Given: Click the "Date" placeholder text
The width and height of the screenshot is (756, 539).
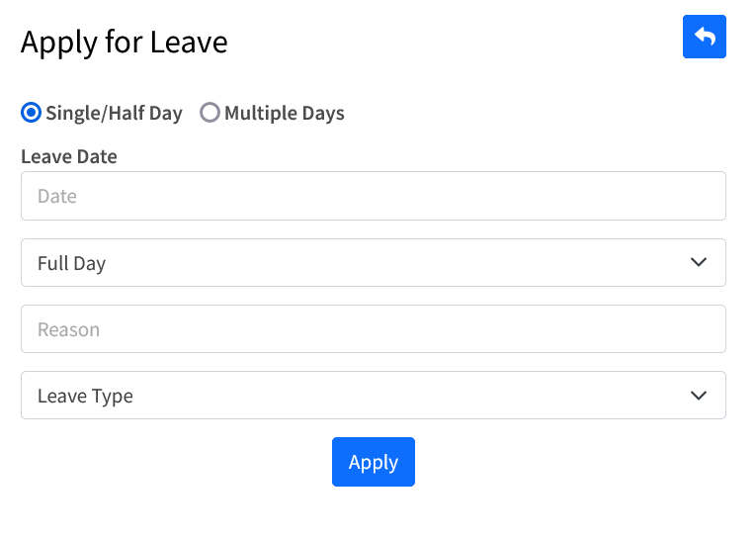Looking at the screenshot, I should 57,196.
